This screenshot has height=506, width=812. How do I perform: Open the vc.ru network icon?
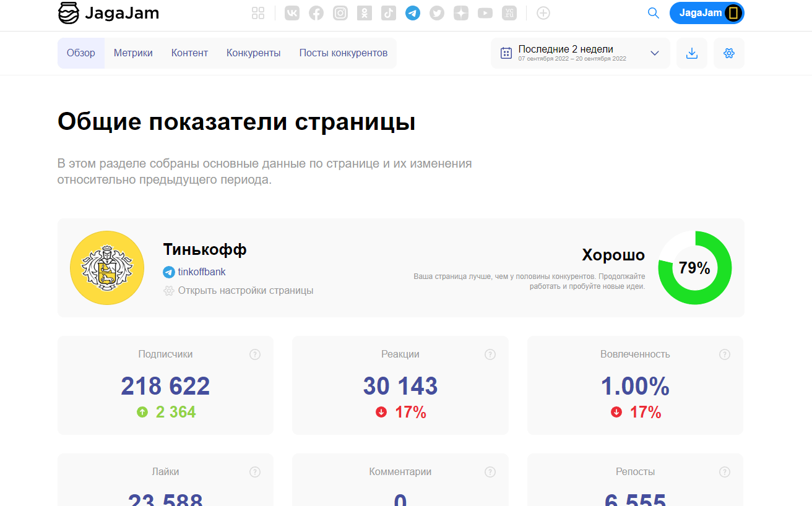[509, 13]
